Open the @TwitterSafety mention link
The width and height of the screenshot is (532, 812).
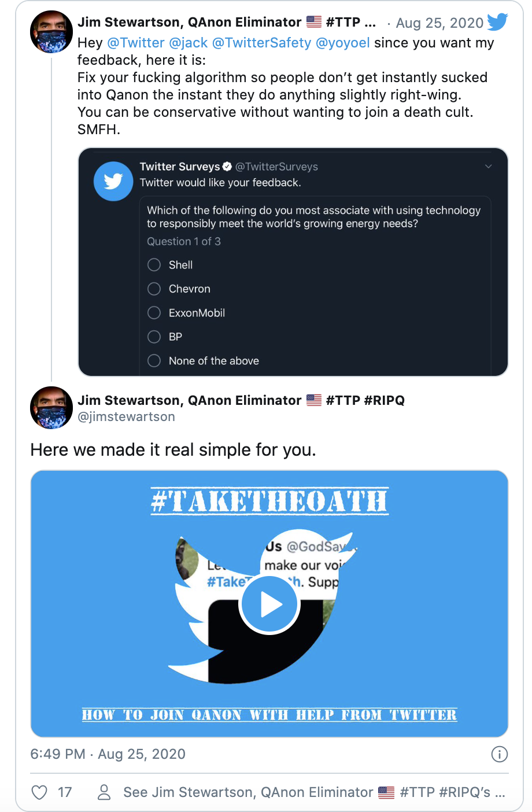coord(261,43)
